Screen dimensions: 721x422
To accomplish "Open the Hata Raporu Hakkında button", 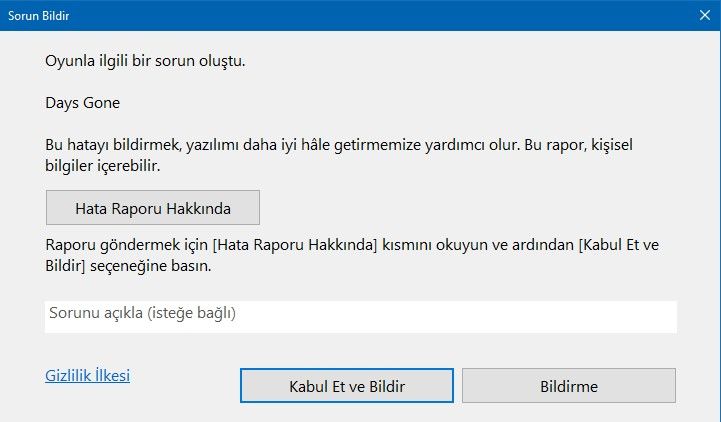I will pyautogui.click(x=152, y=209).
